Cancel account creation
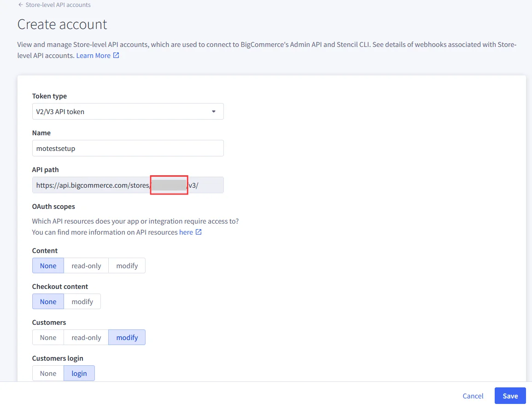 point(473,396)
